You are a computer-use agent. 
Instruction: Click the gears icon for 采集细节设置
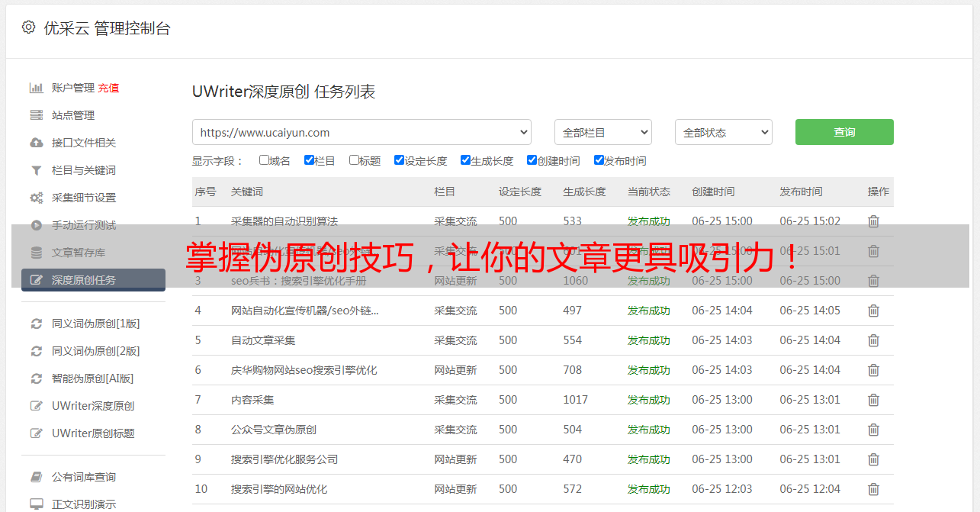[36, 198]
